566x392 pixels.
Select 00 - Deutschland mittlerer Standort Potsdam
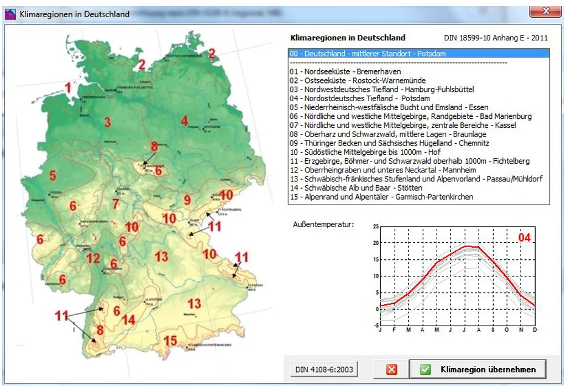point(368,54)
